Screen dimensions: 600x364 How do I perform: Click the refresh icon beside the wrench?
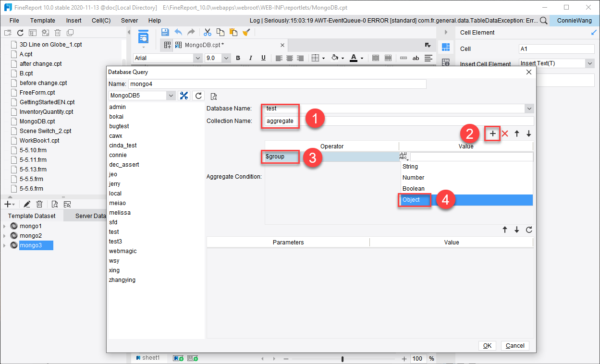[x=198, y=96]
